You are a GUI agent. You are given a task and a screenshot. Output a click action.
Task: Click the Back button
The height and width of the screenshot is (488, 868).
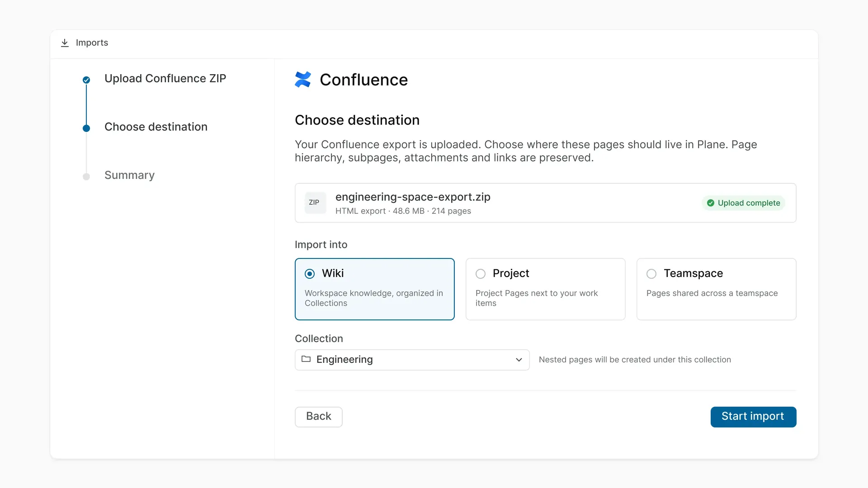tap(319, 417)
